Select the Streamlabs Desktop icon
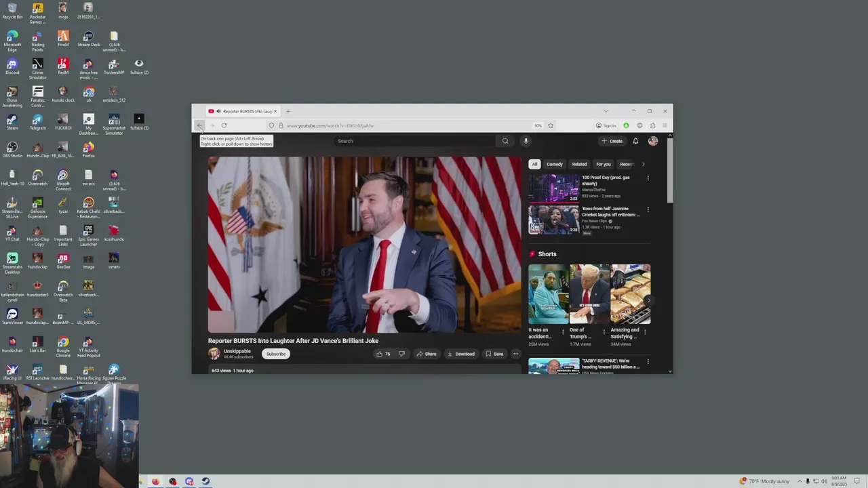Screen dimensions: 868x488 click(12, 262)
